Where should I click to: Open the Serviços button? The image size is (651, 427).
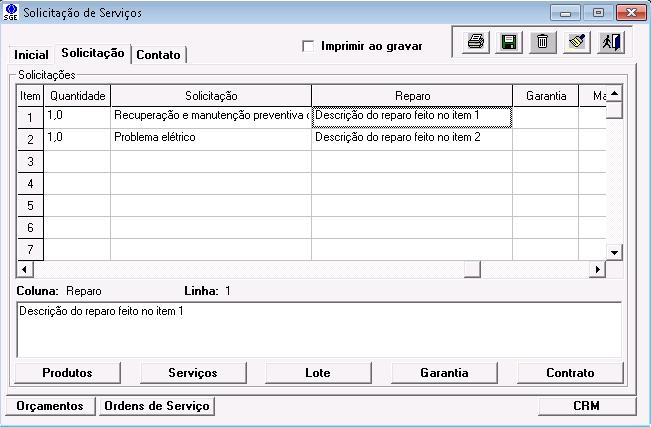point(193,373)
